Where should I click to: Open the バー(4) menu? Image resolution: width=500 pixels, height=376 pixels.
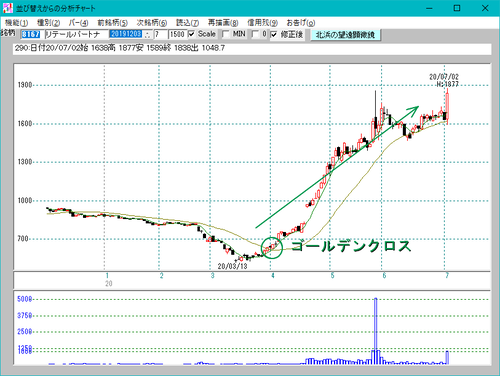pyautogui.click(x=78, y=23)
